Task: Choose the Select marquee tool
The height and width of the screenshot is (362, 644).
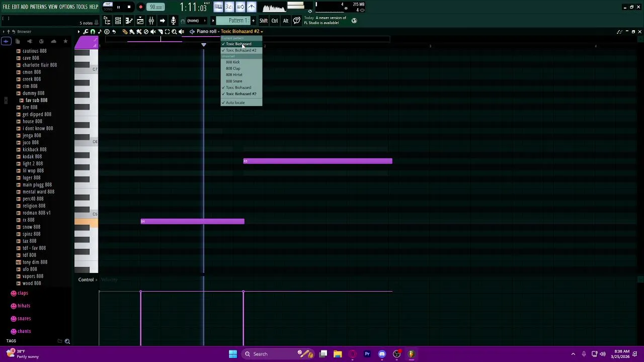Action: [167, 31]
